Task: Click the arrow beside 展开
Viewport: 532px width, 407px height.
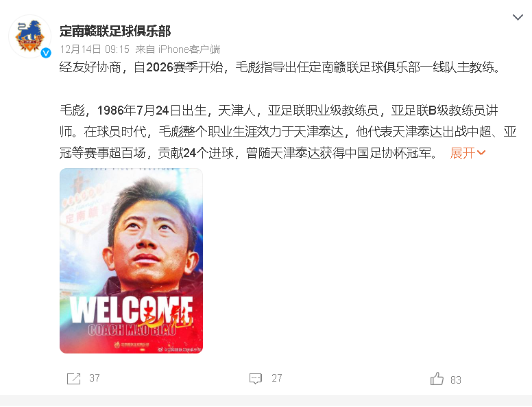Action: [x=481, y=153]
